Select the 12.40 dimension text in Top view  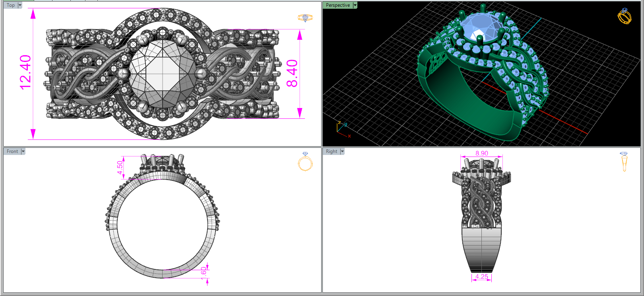(25, 72)
